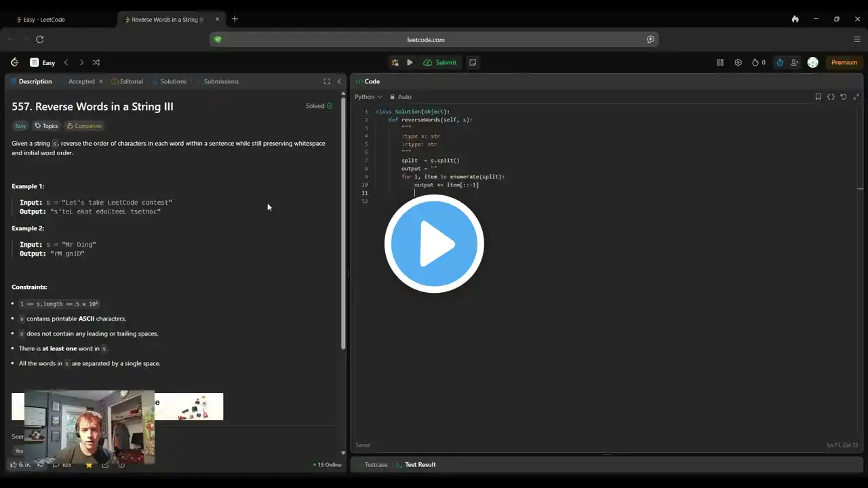868x488 pixels.
Task: Expand the code editor to fullscreen
Action: (856, 97)
